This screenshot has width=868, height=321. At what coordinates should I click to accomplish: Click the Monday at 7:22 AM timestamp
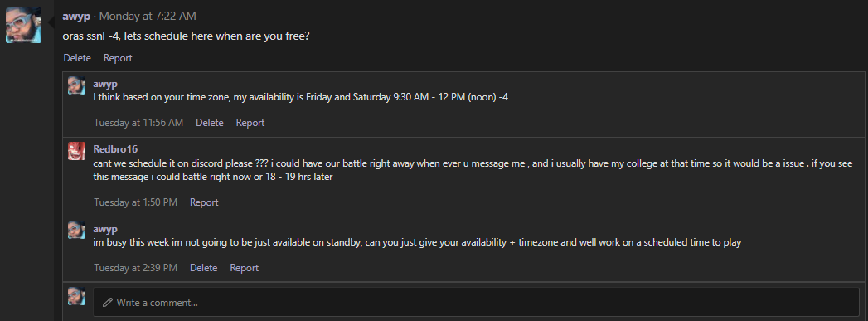tap(148, 17)
